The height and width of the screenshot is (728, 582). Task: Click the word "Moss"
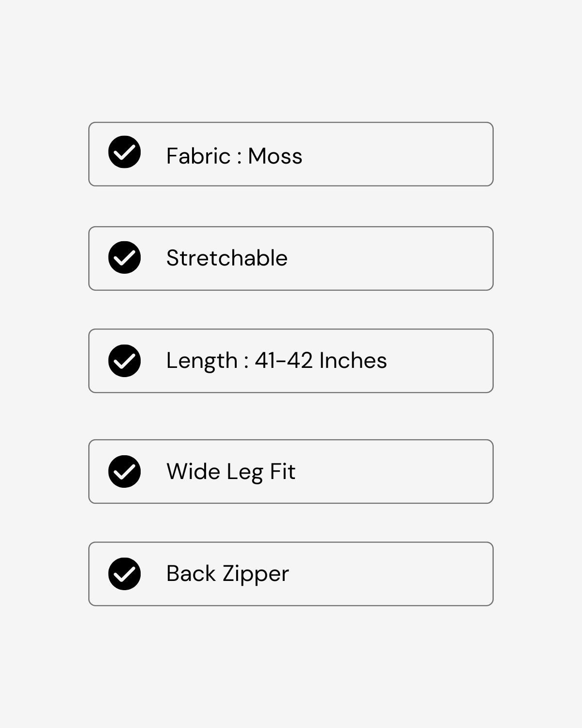pyautogui.click(x=275, y=156)
